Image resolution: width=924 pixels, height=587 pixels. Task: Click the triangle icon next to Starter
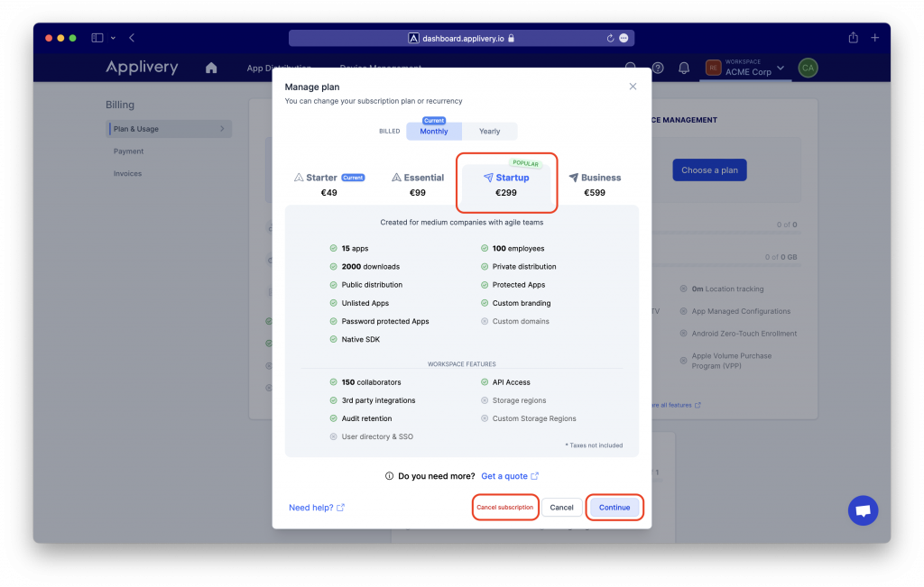[299, 178]
